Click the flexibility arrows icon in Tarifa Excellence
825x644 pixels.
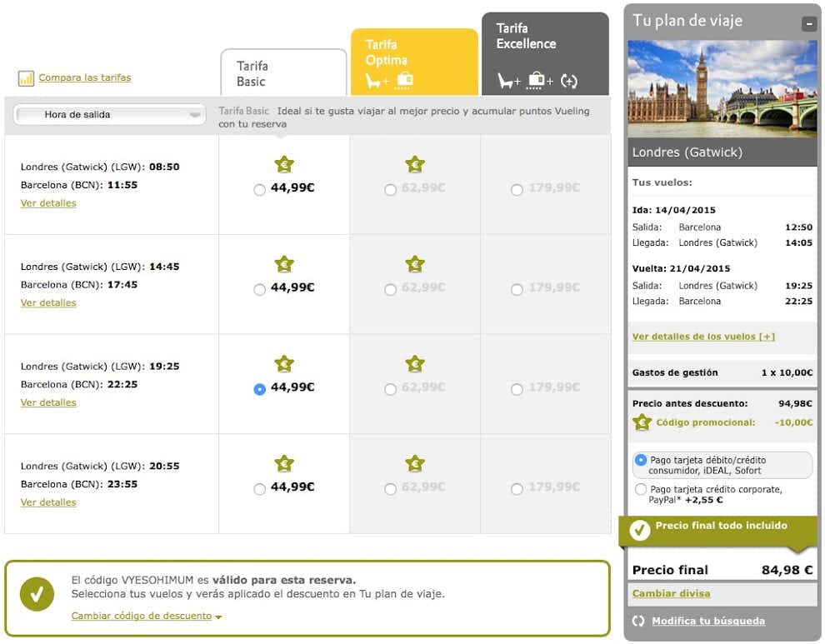(569, 81)
